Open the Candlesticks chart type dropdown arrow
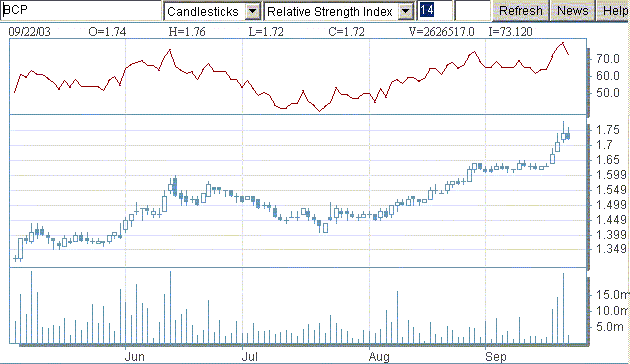Viewport: 630px width, 364px height. (x=253, y=11)
